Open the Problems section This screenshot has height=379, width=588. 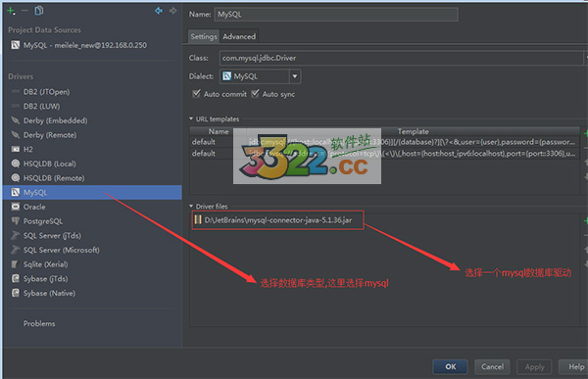[39, 323]
